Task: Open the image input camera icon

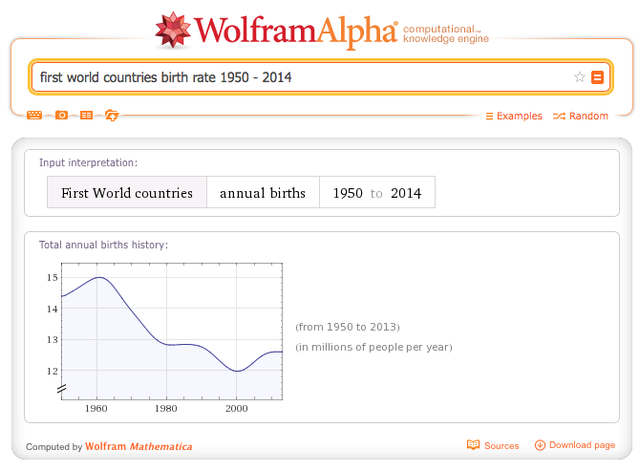Action: [61, 115]
